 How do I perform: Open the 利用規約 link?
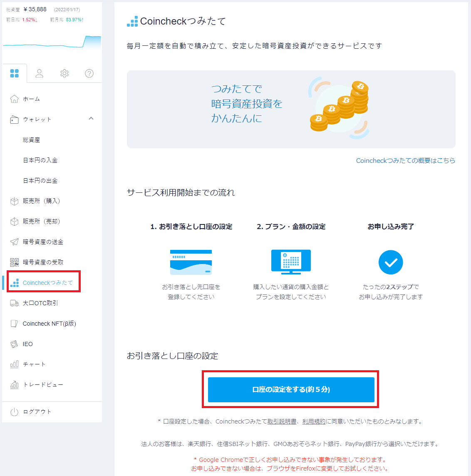pos(314,421)
